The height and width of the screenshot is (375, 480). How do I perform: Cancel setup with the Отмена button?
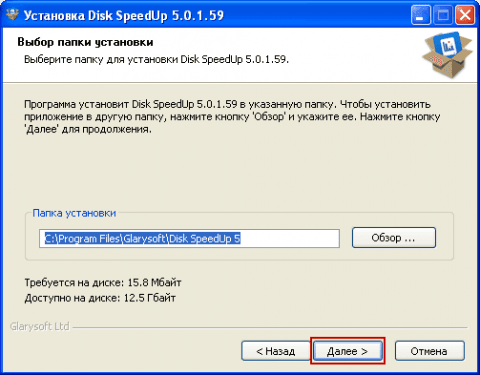pos(430,351)
